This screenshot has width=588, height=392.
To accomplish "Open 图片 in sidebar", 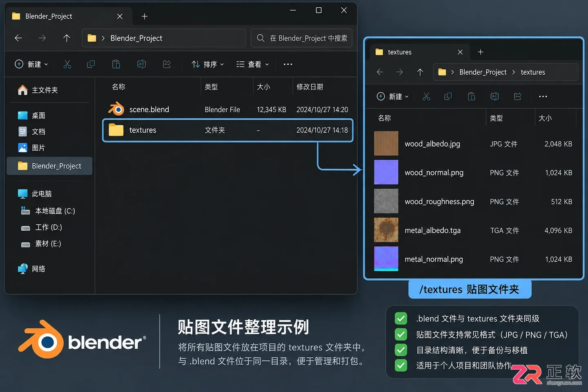I will 32,147.
